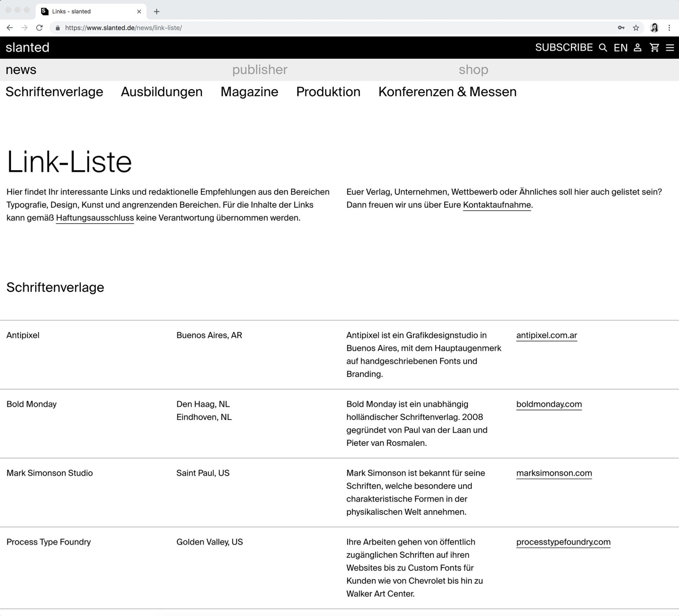Visit processtypefoundry.com
Screen dimensions: 679x616
(x=563, y=542)
